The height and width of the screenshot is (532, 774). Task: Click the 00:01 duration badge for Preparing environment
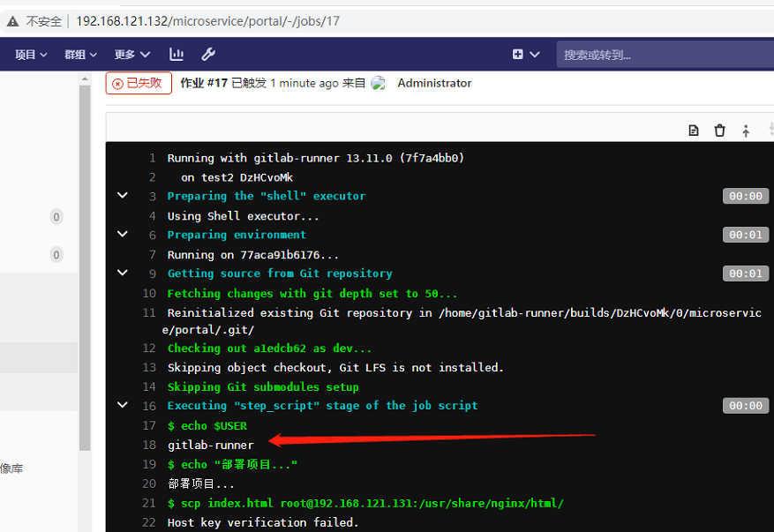click(x=746, y=235)
